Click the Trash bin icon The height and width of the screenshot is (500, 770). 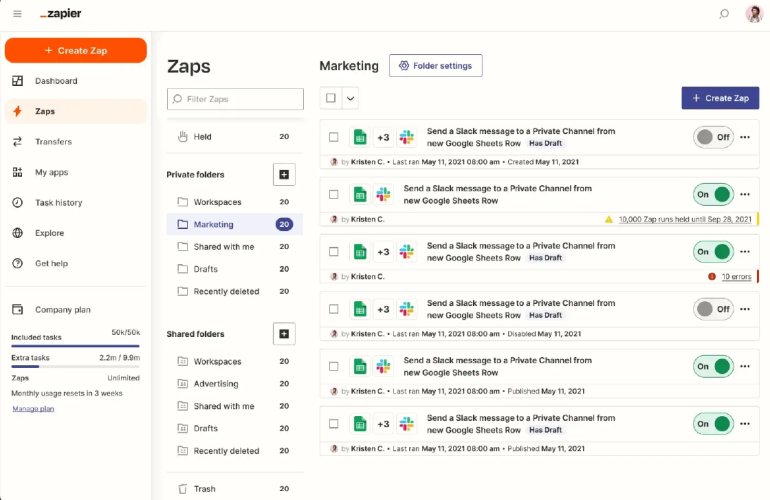click(183, 489)
